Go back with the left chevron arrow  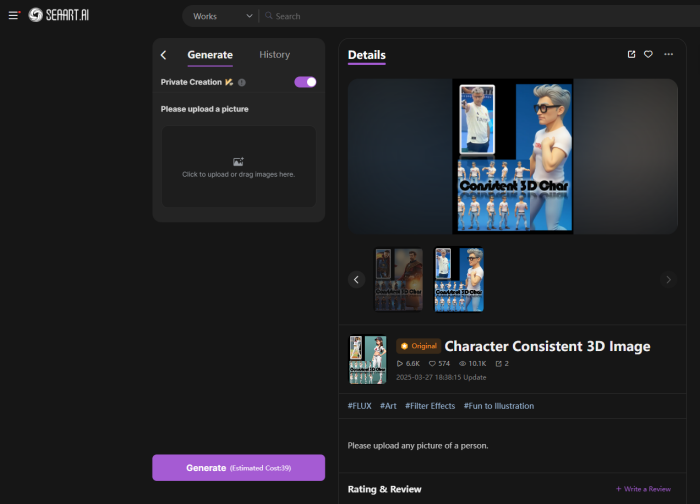[x=163, y=55]
